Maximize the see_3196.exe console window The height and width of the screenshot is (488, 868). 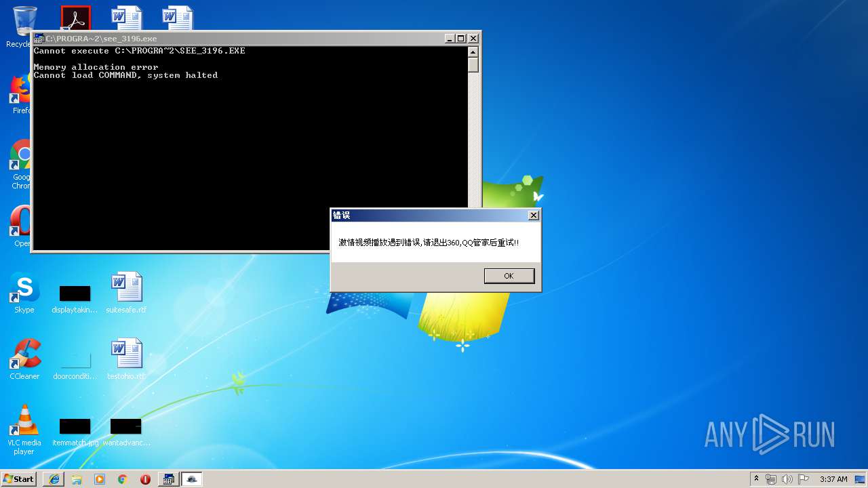[x=460, y=39]
